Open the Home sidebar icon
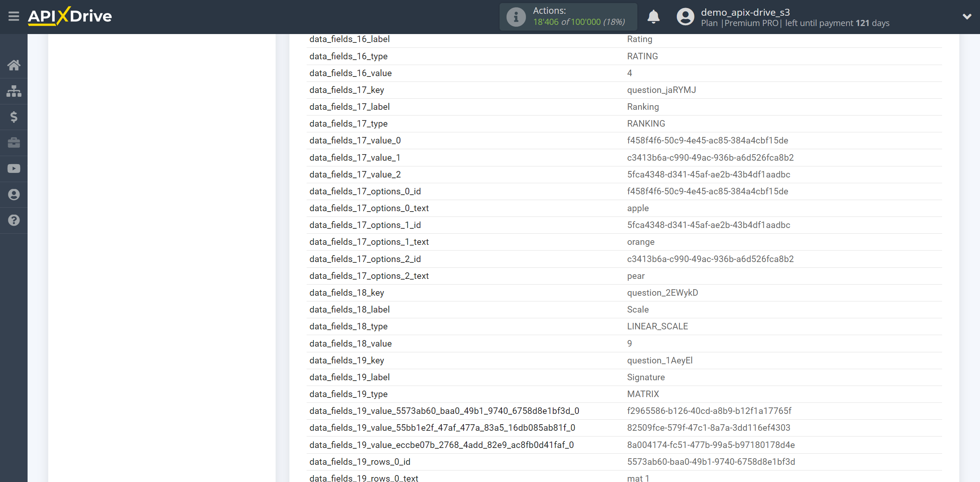This screenshot has height=482, width=980. [14, 65]
